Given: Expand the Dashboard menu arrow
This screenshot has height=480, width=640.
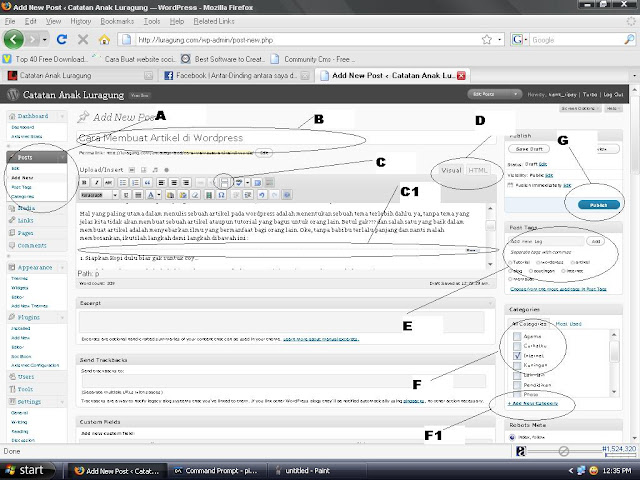Looking at the screenshot, I should 62,116.
